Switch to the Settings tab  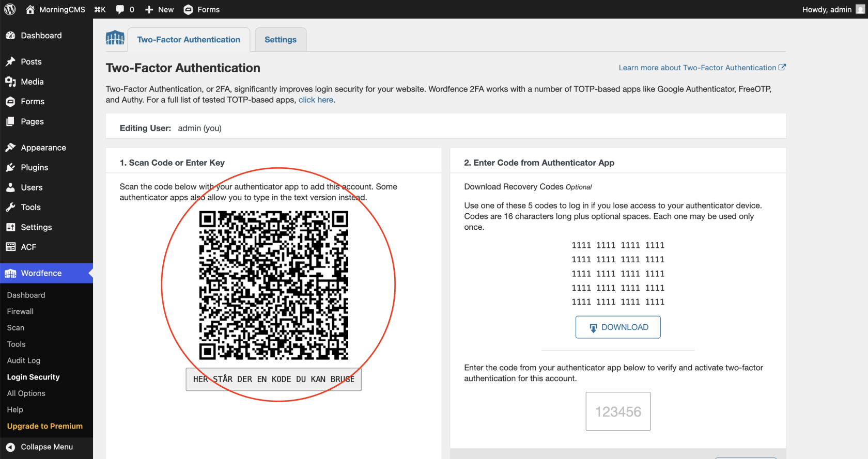(281, 40)
